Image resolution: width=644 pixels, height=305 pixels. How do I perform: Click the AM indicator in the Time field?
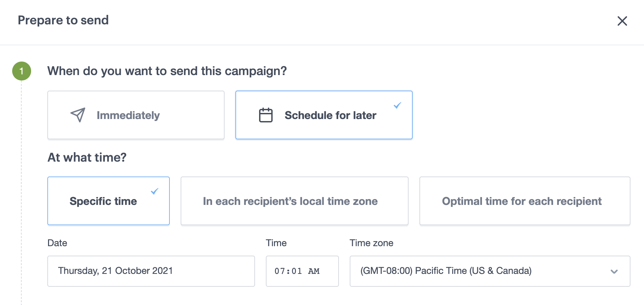314,271
